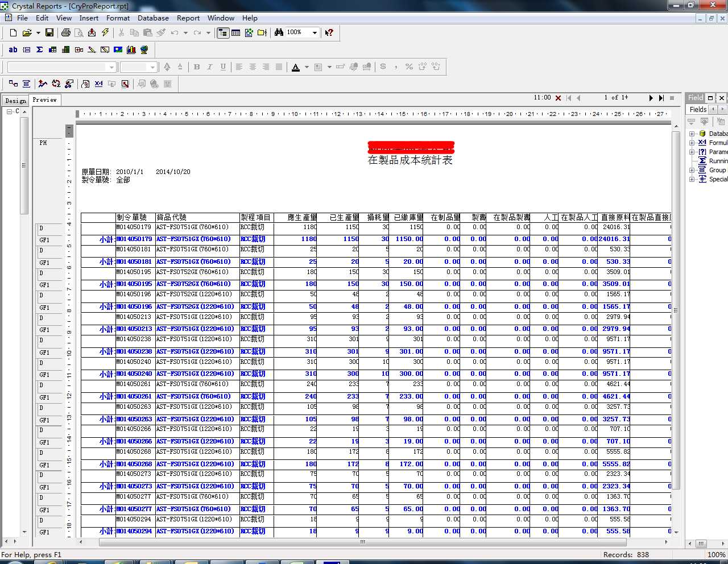Switch to the Design tab
This screenshot has width=728, height=564.
[15, 101]
